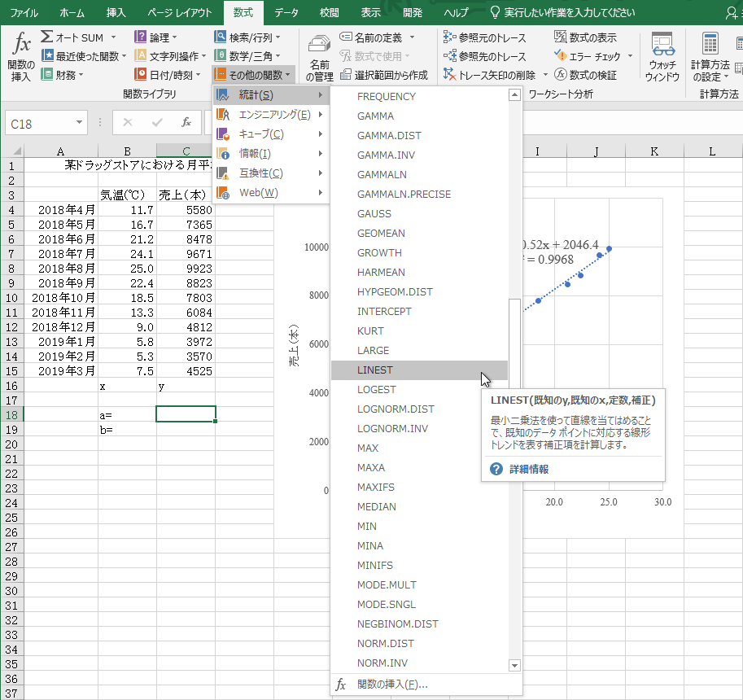Screen dimensions: 743x700
Task: Expand the AutoSum dropdown arrow
Action: click(x=113, y=37)
